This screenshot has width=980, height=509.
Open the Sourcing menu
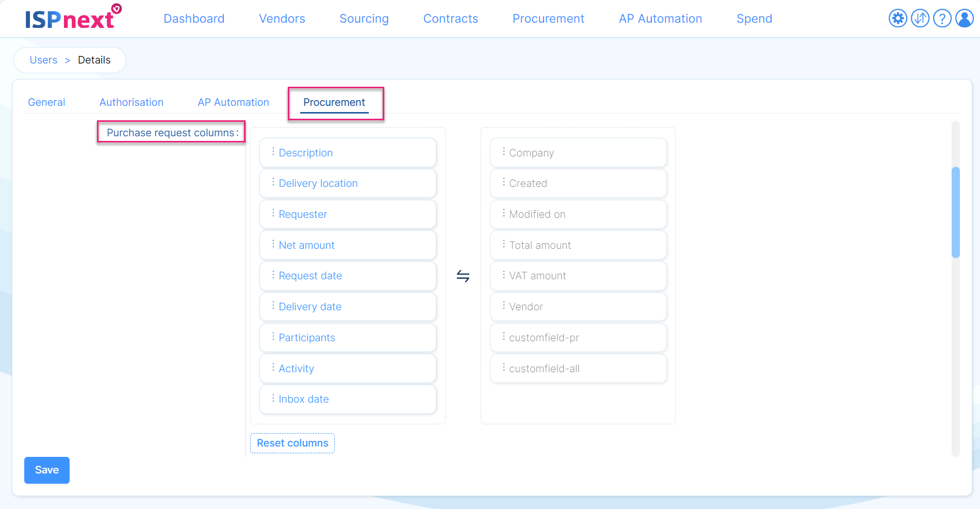[364, 19]
